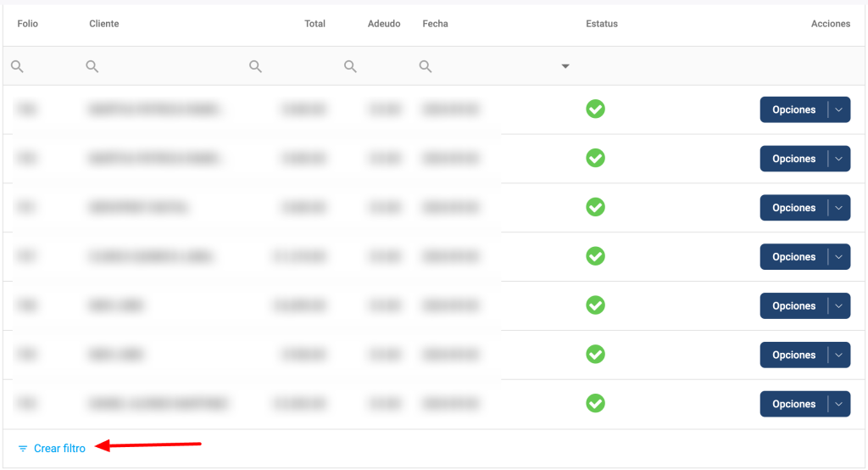This screenshot has width=868, height=470.
Task: Click the green status check in first row
Action: point(596,109)
